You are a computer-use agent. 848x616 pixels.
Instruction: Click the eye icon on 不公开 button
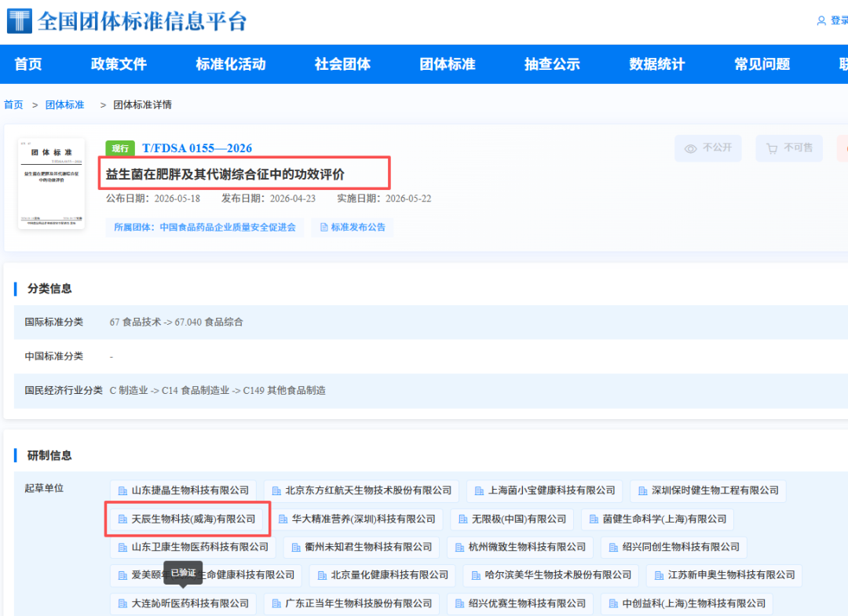click(x=691, y=148)
